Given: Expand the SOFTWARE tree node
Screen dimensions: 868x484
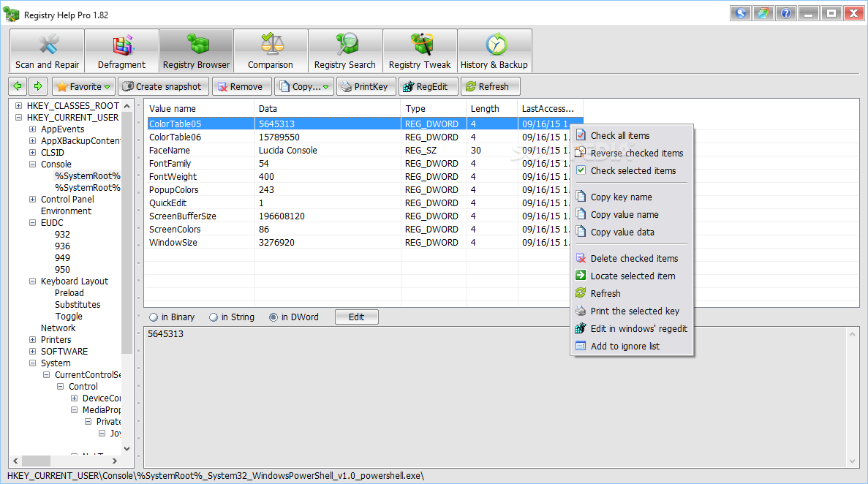Looking at the screenshot, I should click(32, 351).
